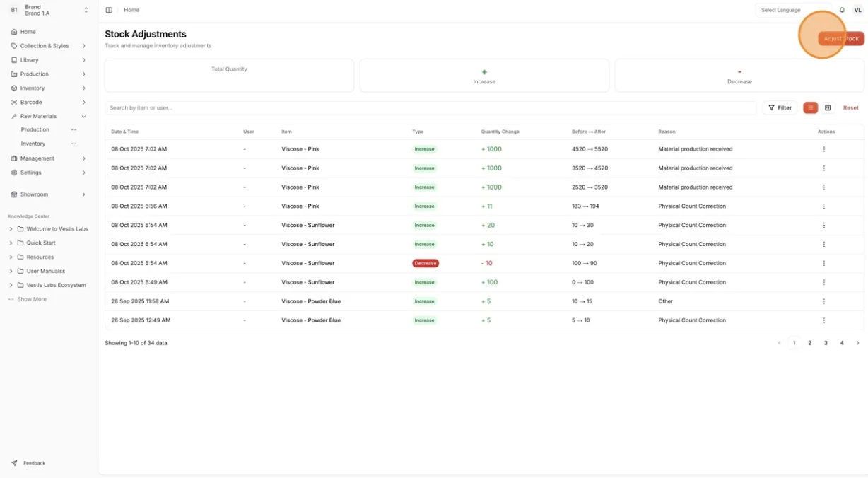Focus the search by item or user field
Image resolution: width=868 pixels, height=478 pixels.
[430, 108]
